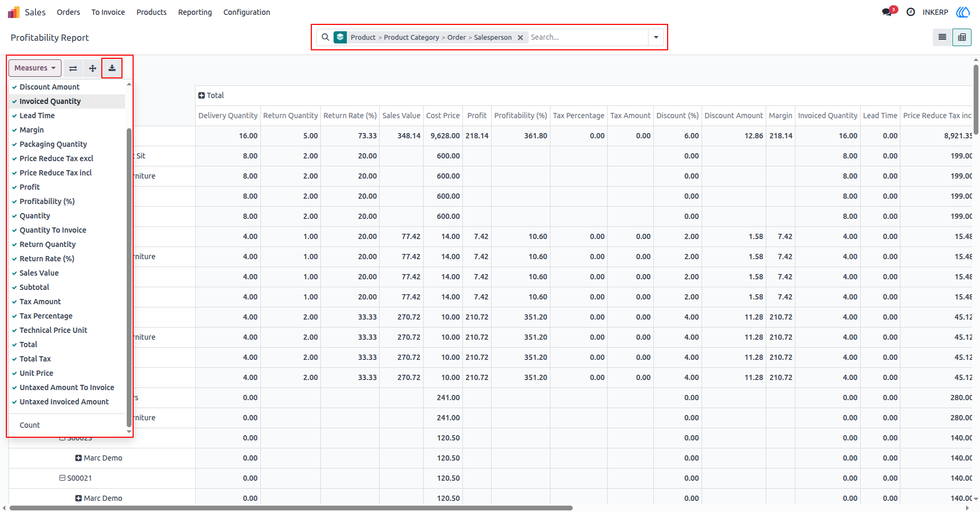The height and width of the screenshot is (512, 980).
Task: Toggle the search options dropdown arrow
Action: tap(656, 37)
